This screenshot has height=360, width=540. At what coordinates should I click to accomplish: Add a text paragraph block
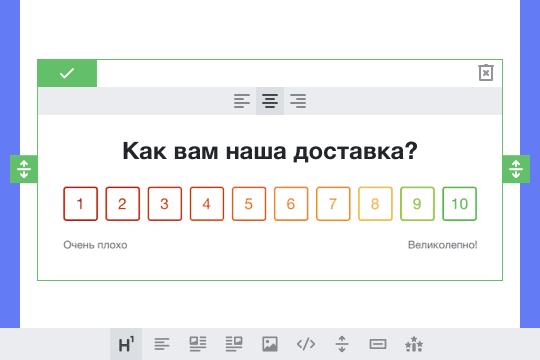[162, 344]
